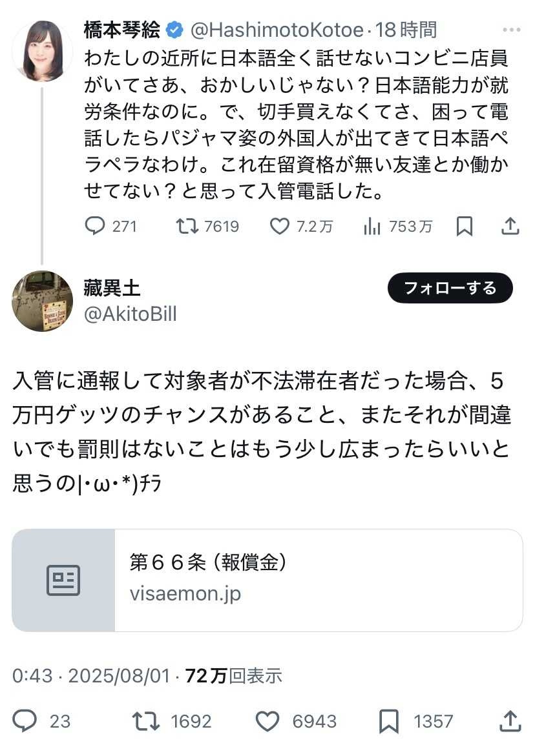Share 橋本琴絵's post

(x=510, y=226)
